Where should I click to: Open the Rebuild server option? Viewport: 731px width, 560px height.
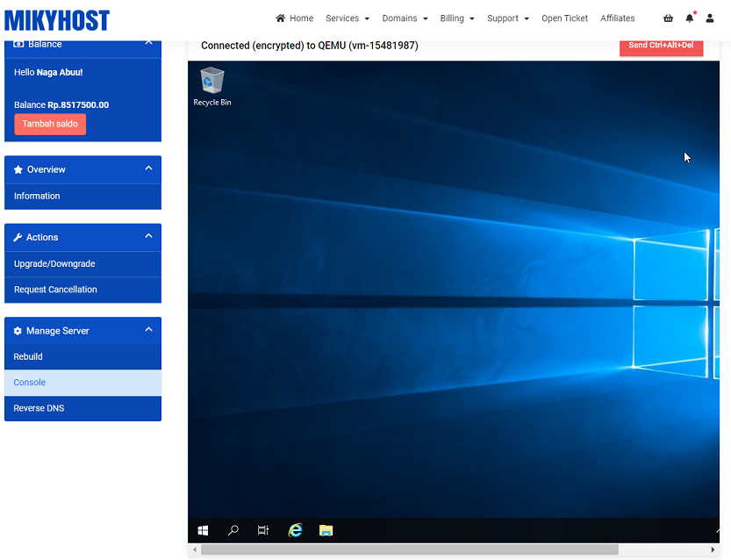click(83, 356)
